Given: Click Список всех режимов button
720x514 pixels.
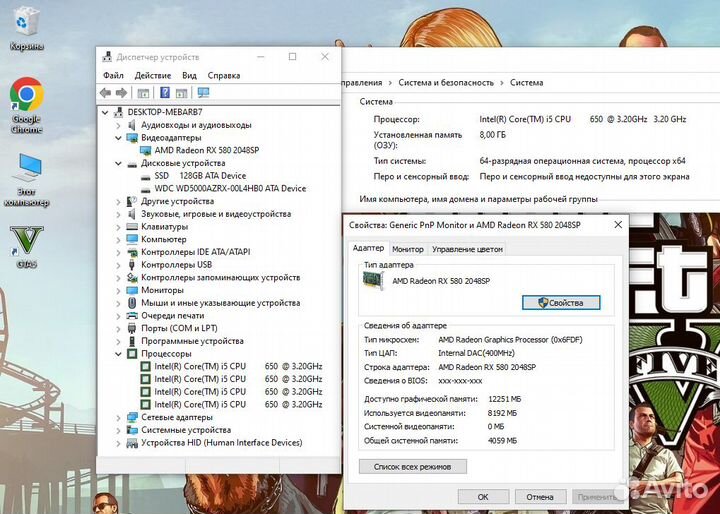Looking at the screenshot, I should coord(412,467).
